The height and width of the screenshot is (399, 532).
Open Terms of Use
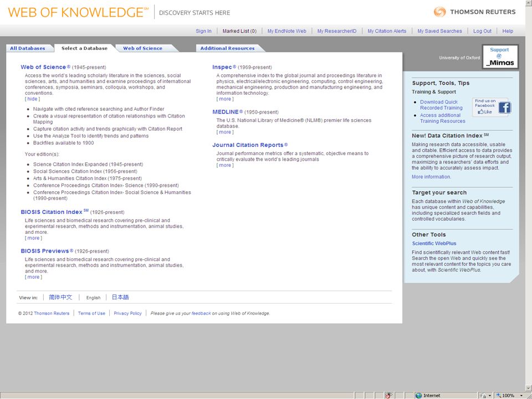[x=91, y=313]
